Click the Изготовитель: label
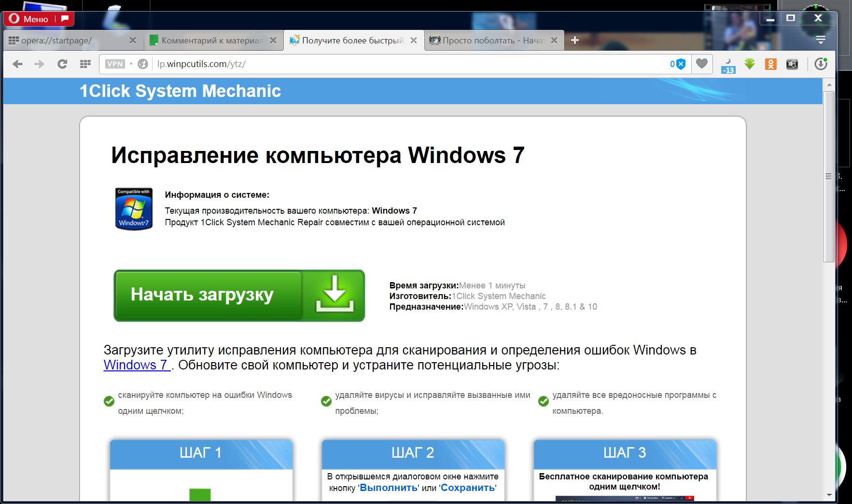Screen dimensions: 852x504 pyautogui.click(x=420, y=296)
